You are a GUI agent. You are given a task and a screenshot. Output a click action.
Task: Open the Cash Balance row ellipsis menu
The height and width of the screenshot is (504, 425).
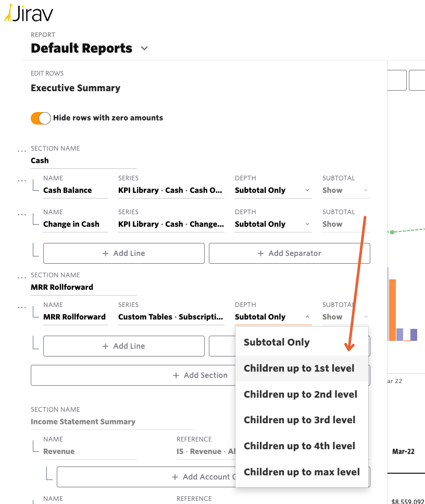coord(21,181)
